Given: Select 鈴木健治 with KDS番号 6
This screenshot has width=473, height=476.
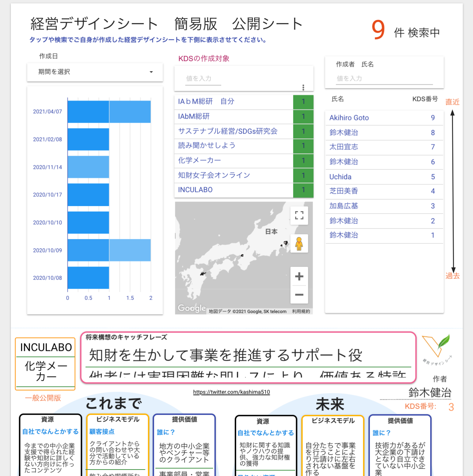Looking at the screenshot, I should tap(384, 162).
